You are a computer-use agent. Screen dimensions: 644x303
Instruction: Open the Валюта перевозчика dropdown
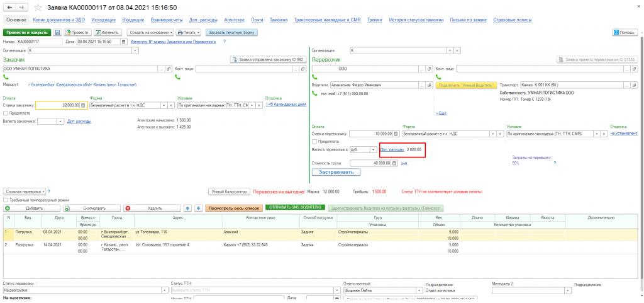pos(374,150)
